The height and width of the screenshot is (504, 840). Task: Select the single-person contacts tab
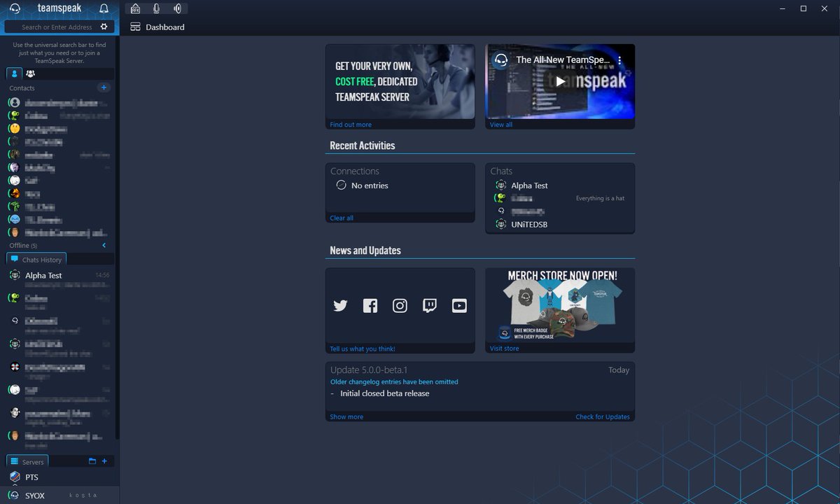(x=14, y=73)
